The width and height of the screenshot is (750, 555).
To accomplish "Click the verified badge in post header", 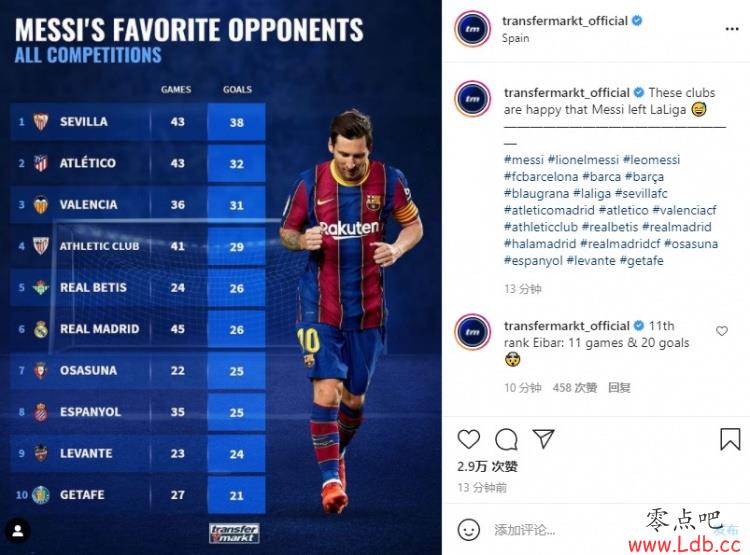I will (x=637, y=21).
